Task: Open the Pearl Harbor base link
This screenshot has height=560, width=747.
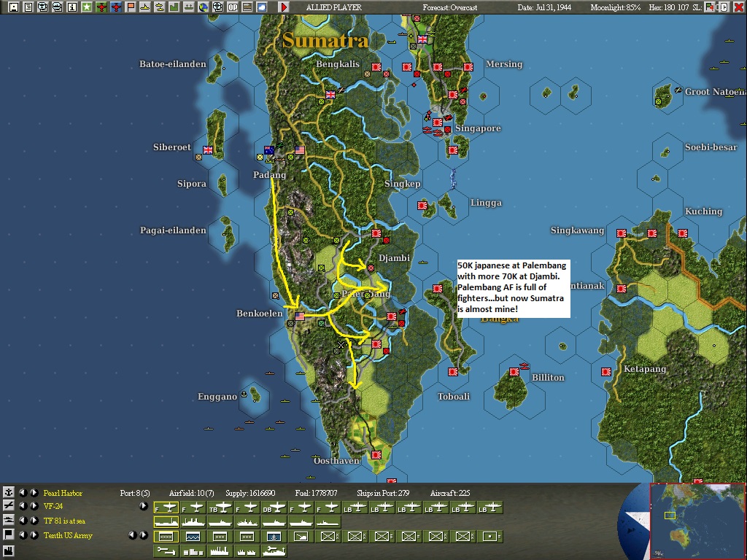Action: [x=63, y=493]
